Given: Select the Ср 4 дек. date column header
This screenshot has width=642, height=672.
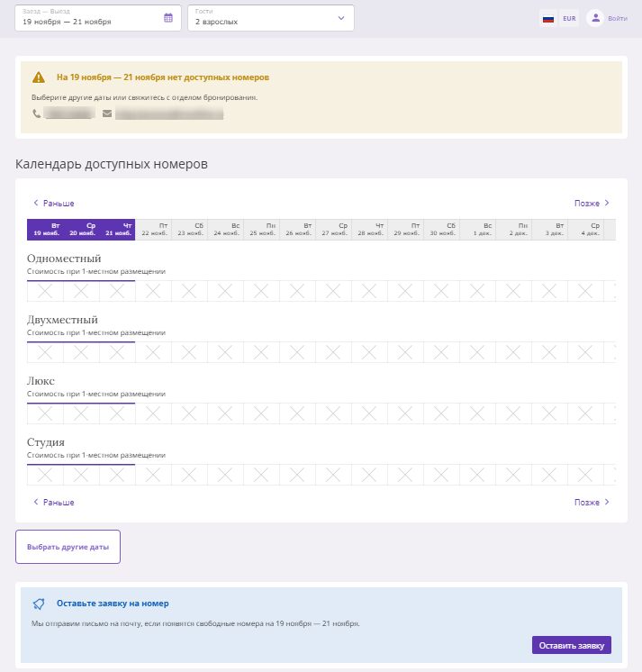Looking at the screenshot, I should coord(585,230).
